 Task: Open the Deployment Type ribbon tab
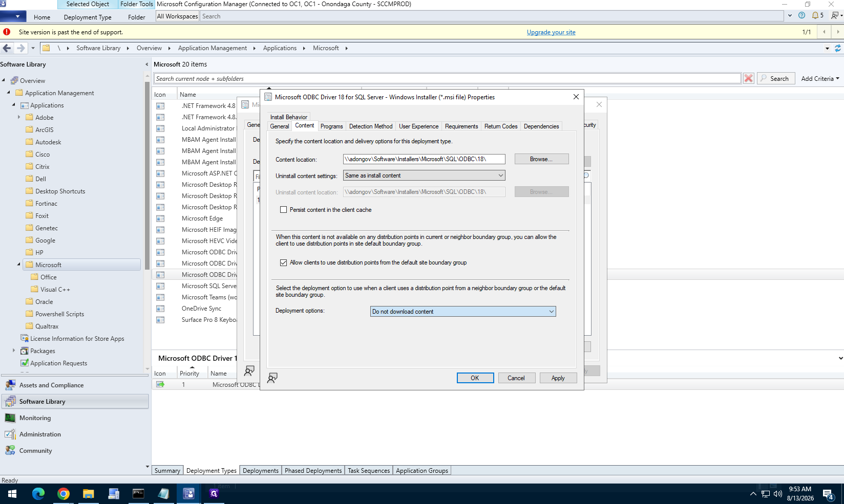pos(88,17)
